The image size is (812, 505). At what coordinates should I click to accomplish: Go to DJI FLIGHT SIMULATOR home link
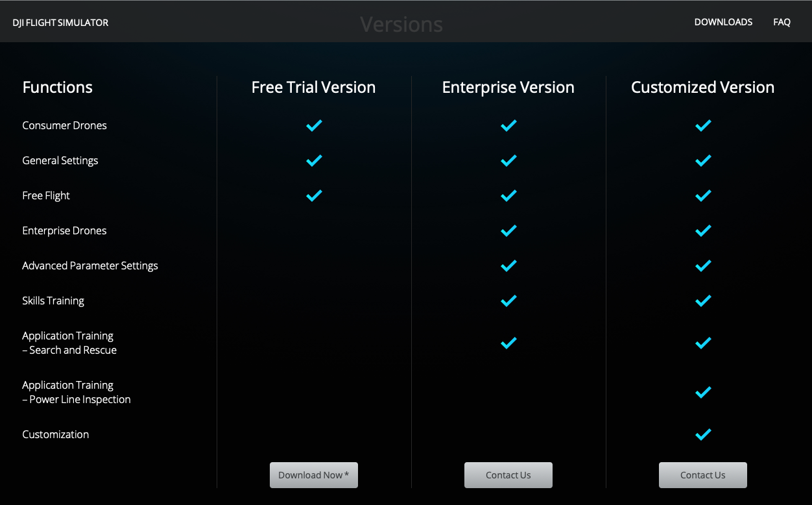coord(60,23)
